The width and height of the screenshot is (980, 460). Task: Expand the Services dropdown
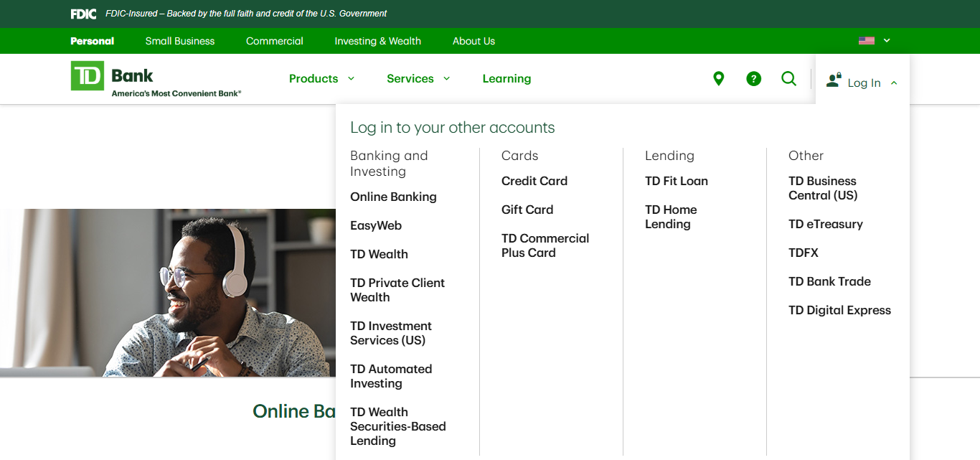[418, 79]
